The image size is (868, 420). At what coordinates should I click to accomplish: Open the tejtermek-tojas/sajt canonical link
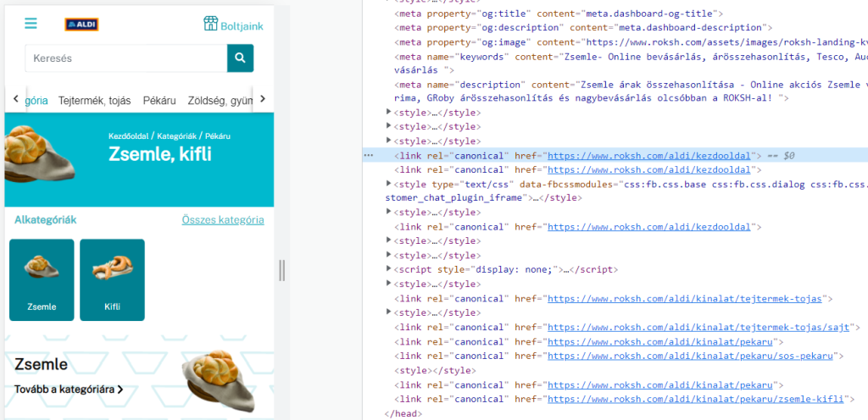(x=698, y=327)
